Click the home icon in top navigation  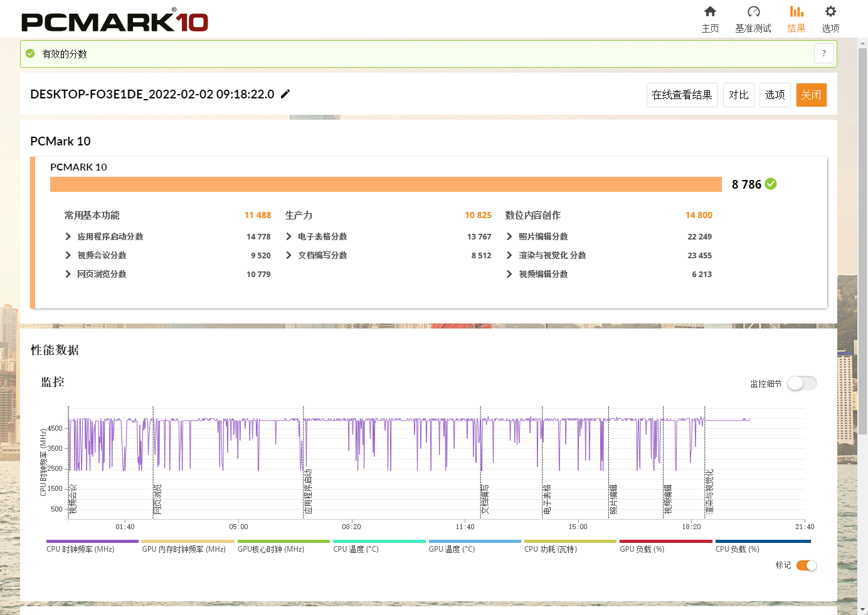pos(710,11)
